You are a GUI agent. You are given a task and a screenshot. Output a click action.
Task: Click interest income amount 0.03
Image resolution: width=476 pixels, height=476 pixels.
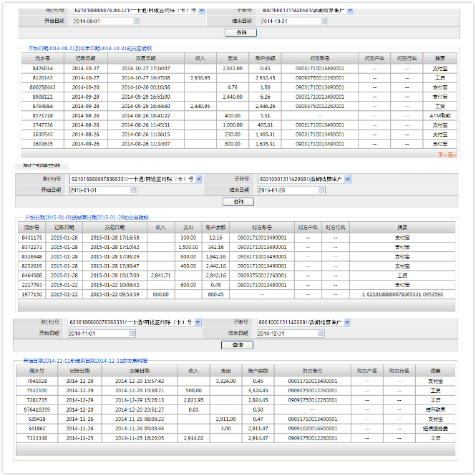pos(193,409)
